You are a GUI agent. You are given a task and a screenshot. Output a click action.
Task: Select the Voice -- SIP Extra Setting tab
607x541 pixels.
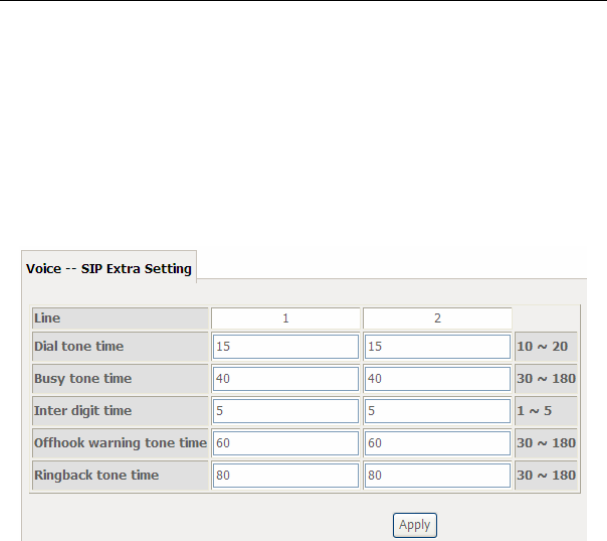pos(109,268)
